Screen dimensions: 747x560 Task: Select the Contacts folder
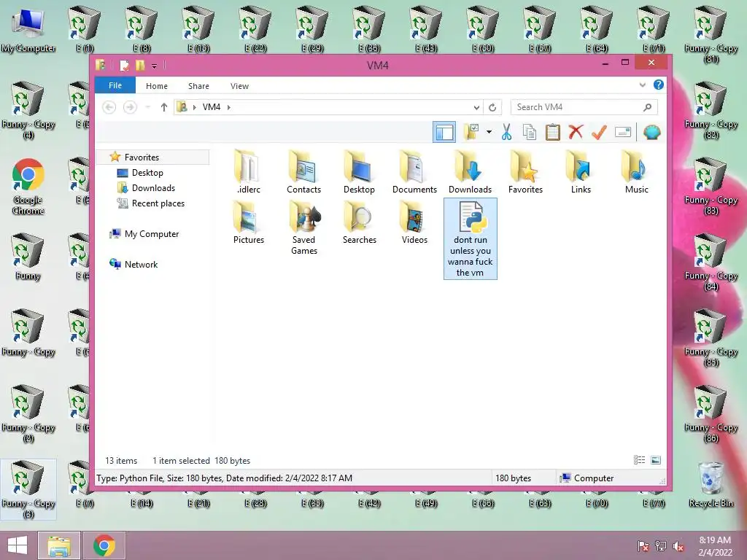[x=303, y=172]
